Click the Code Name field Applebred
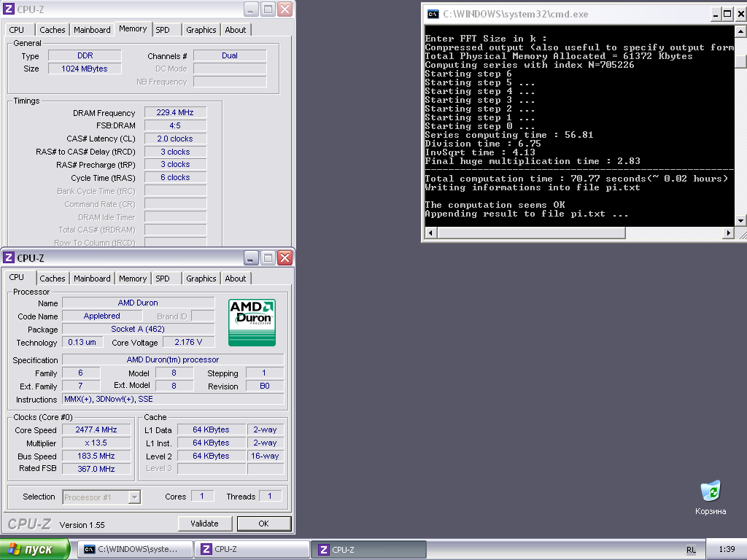This screenshot has height=560, width=747. tap(102, 316)
